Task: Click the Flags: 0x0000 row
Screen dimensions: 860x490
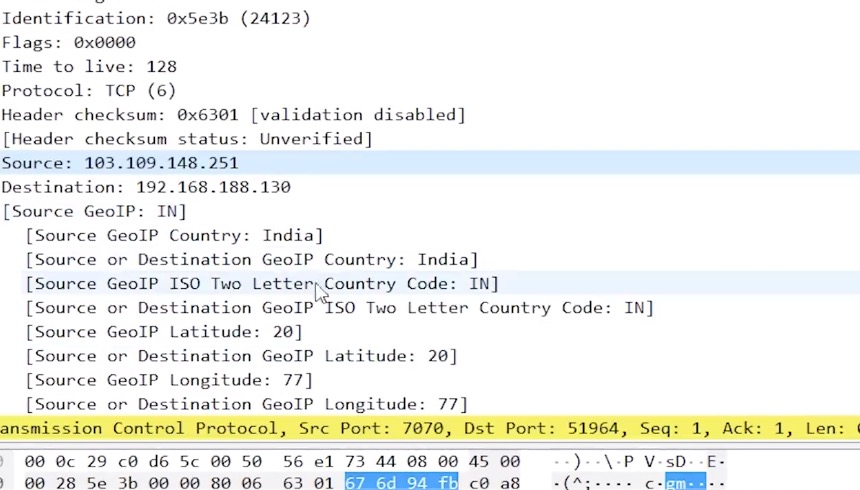Action: (68, 42)
